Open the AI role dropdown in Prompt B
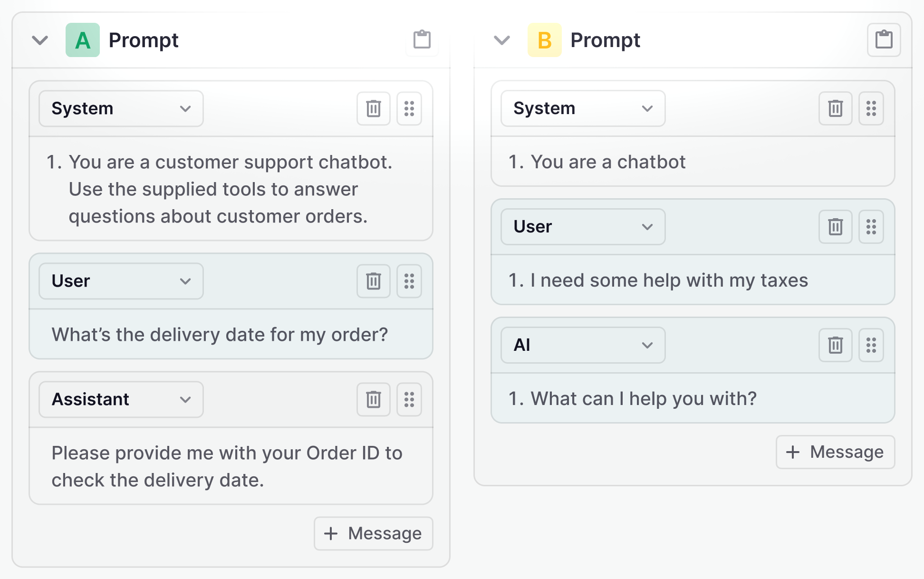 583,345
